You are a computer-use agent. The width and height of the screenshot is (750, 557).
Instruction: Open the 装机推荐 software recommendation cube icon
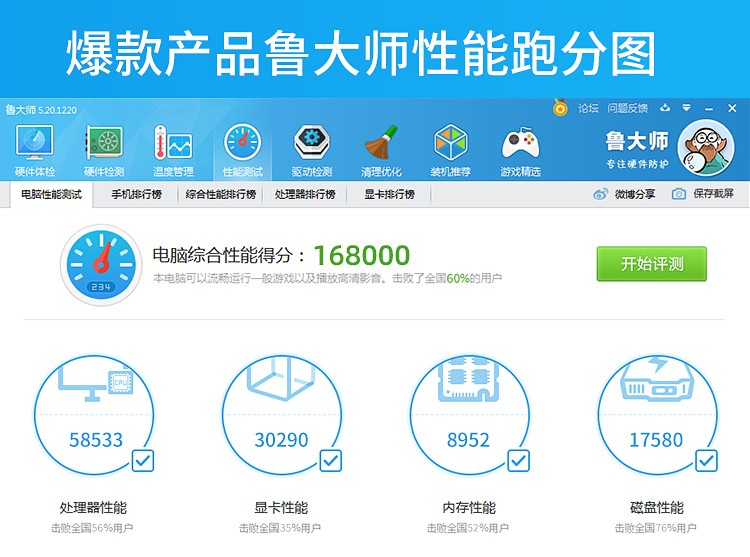pyautogui.click(x=451, y=151)
